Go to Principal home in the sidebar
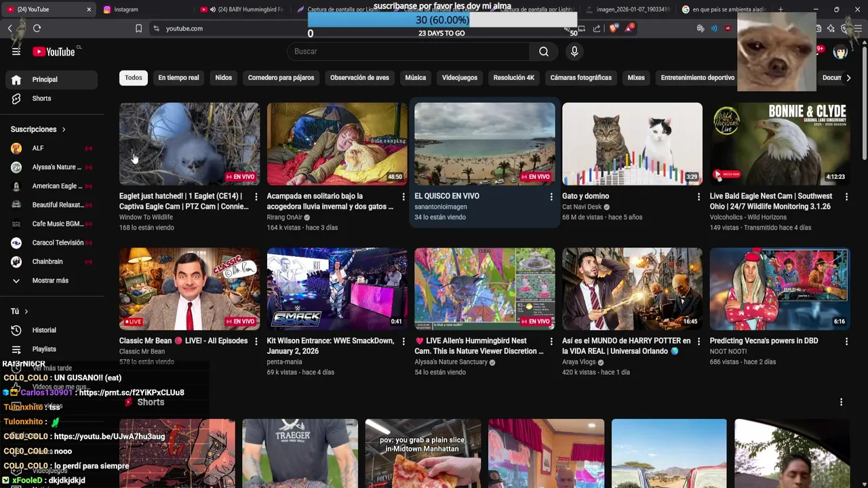The image size is (868, 488). click(52, 79)
